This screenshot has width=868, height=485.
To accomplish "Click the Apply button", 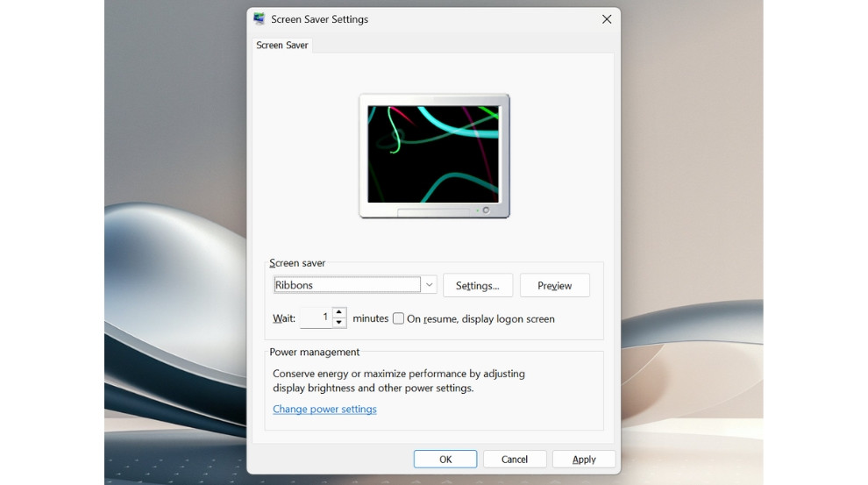I will point(584,459).
